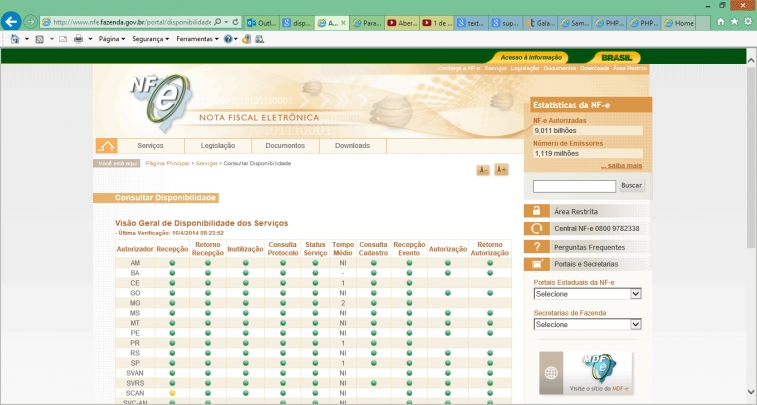Viewport: 757px width, 405px height.
Task: Click the MDF-e site banner thumbnail
Action: (585, 372)
